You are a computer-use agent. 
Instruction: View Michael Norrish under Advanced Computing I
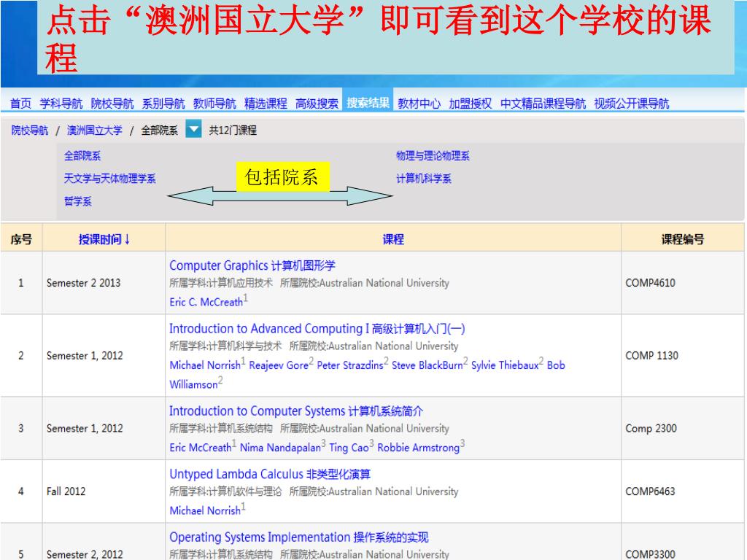click(x=205, y=365)
